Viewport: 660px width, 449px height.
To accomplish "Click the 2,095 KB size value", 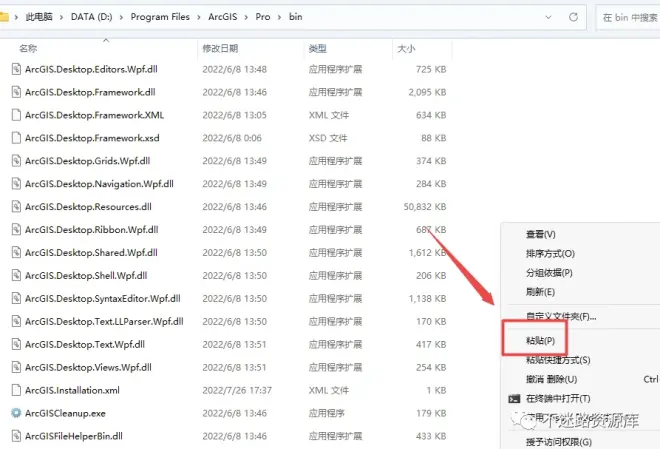I will click(x=427, y=92).
